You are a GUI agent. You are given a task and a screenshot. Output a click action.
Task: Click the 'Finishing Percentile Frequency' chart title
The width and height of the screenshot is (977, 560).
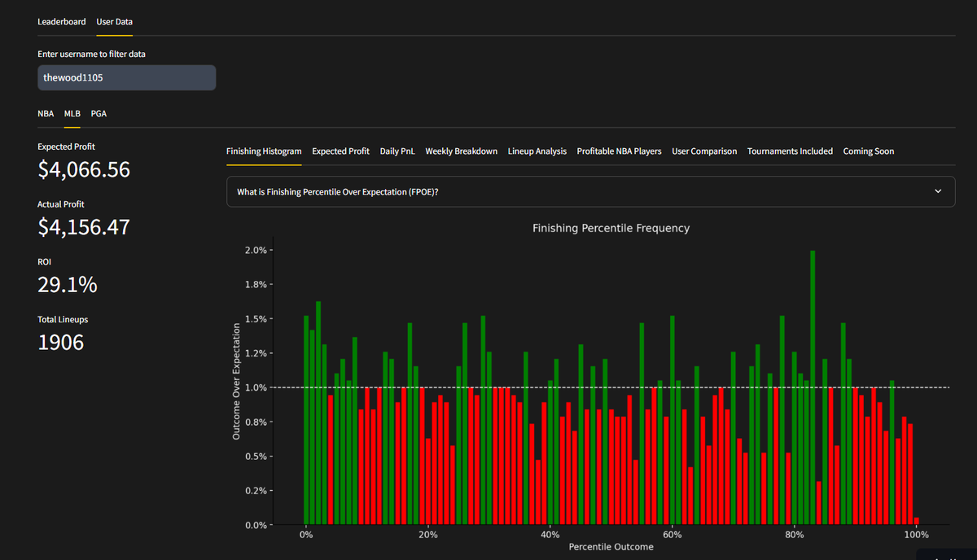tap(611, 228)
